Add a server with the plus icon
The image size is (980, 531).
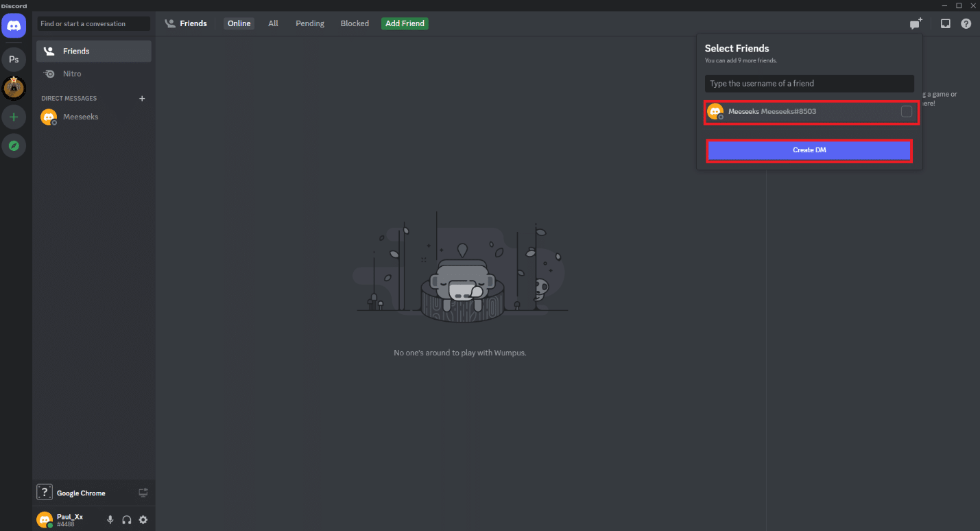coord(14,117)
